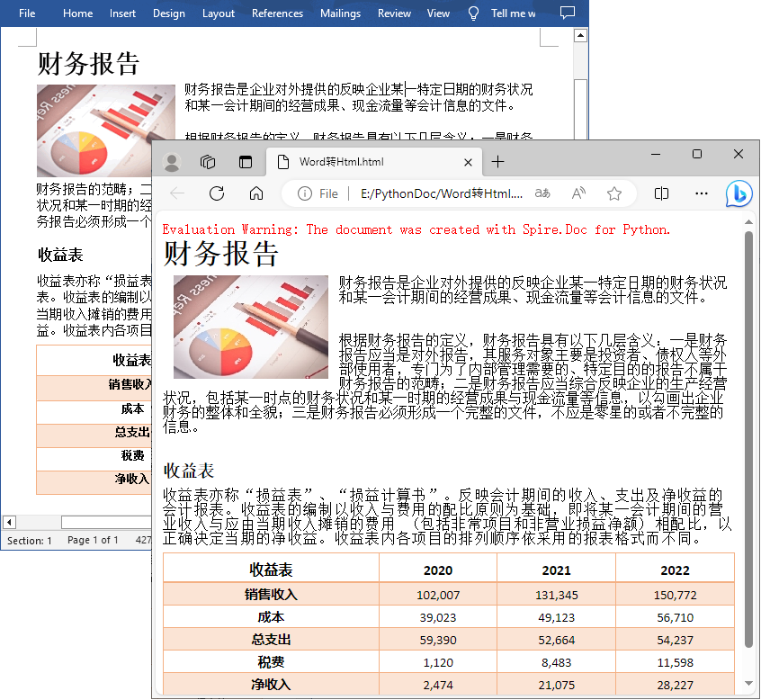Close the Word转Html.html browser tab
The image size is (761, 700).
coord(468,162)
